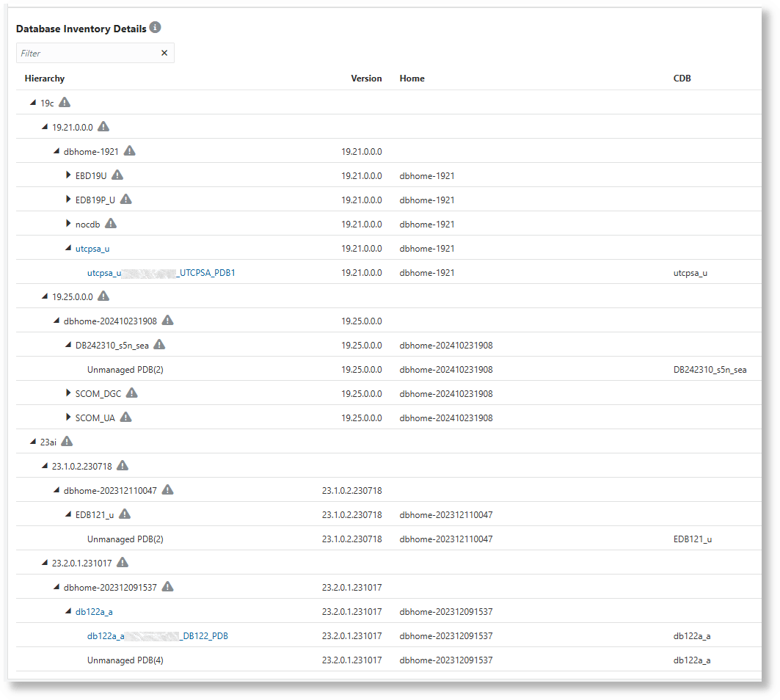Select Unmanaged PDB(2) under DB242310_s5n_sea
The width and height of the screenshot is (780, 700).
(x=125, y=370)
